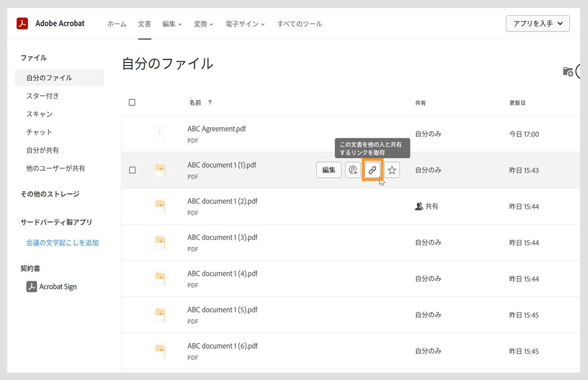Image resolution: width=588 pixels, height=380 pixels.
Task: Expand the 編集 menu dropdown in the top bar
Action: pyautogui.click(x=172, y=23)
